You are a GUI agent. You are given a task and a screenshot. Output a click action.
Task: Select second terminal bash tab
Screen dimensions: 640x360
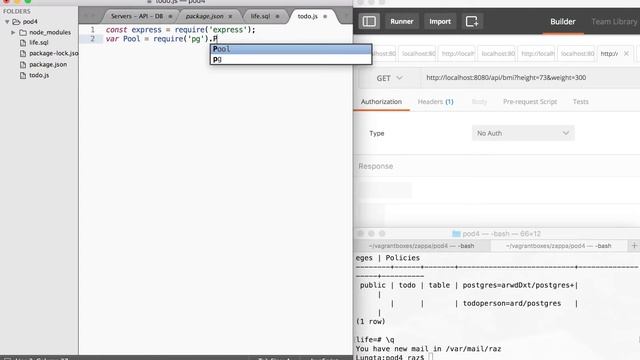(x=558, y=246)
